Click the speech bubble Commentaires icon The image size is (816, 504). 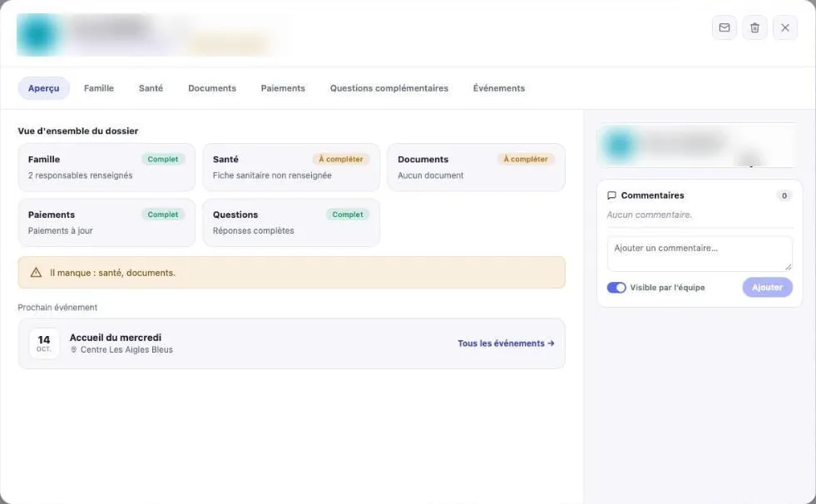pyautogui.click(x=611, y=195)
